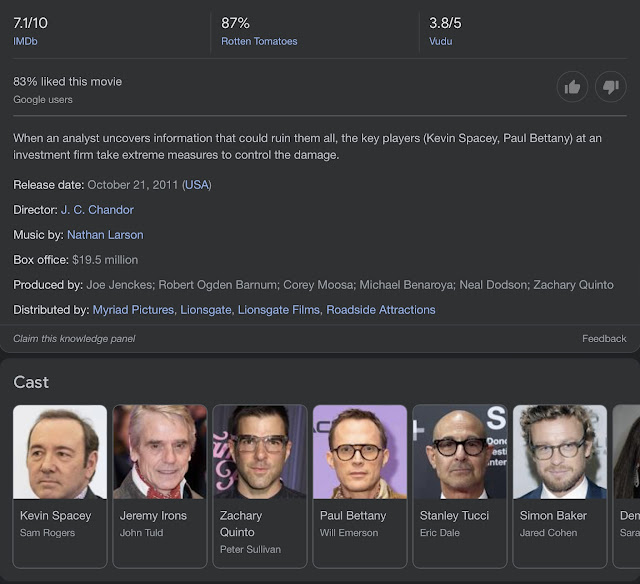Select Kevin Spacey cast photo

click(x=60, y=451)
